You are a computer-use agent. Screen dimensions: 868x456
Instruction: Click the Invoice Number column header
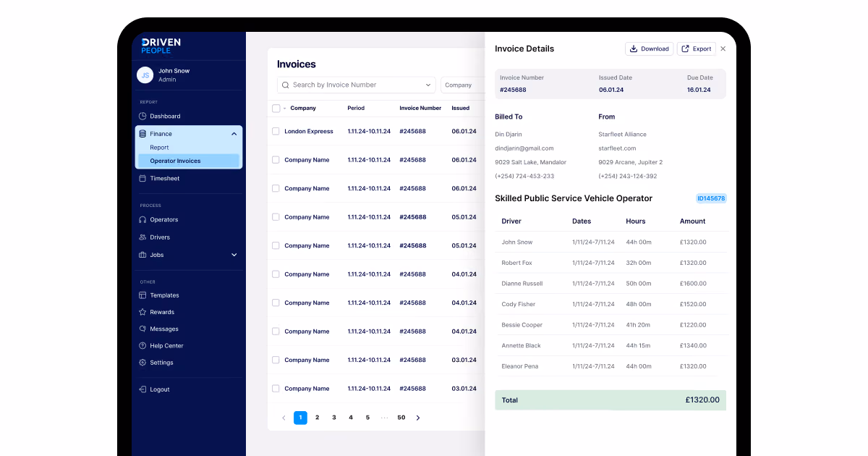click(420, 109)
